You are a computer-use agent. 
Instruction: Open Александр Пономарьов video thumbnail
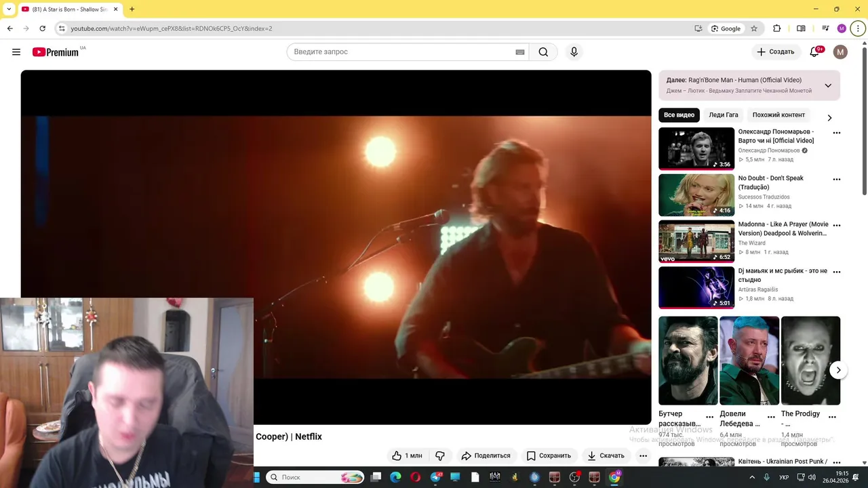pos(696,148)
